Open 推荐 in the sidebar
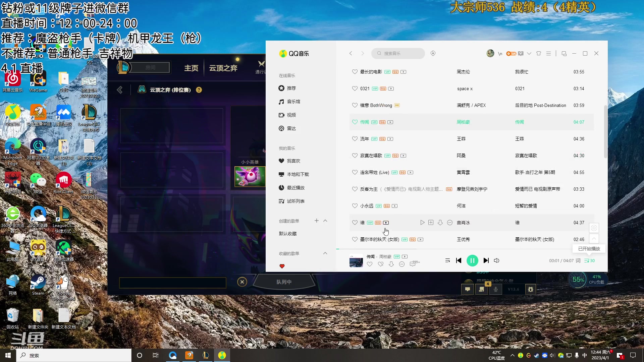The height and width of the screenshot is (362, 644). pyautogui.click(x=287, y=88)
